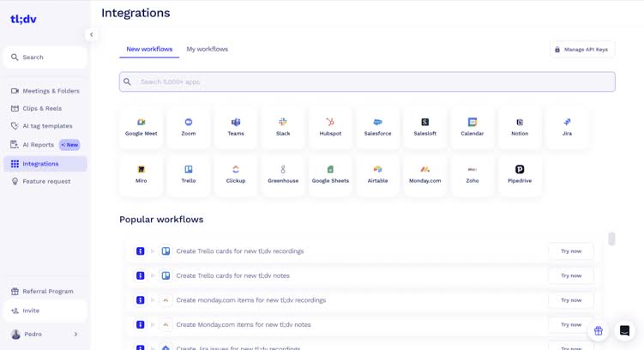The width and height of the screenshot is (644, 350).
Task: Open the Trello integration tile
Action: 188,175
